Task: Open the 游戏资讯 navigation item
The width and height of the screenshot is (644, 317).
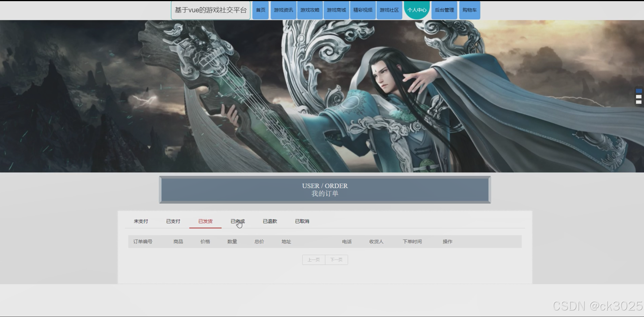Action: [x=283, y=10]
